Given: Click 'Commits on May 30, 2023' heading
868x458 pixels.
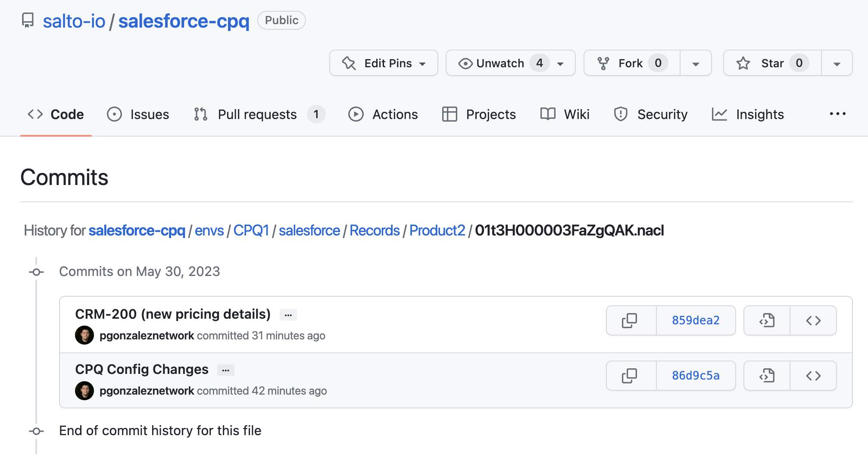Looking at the screenshot, I should tap(140, 271).
